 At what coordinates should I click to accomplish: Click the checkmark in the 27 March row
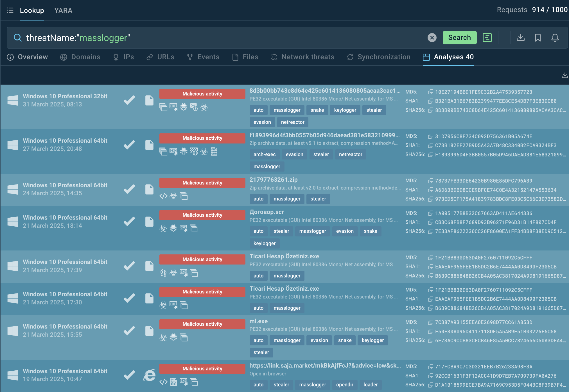point(129,145)
